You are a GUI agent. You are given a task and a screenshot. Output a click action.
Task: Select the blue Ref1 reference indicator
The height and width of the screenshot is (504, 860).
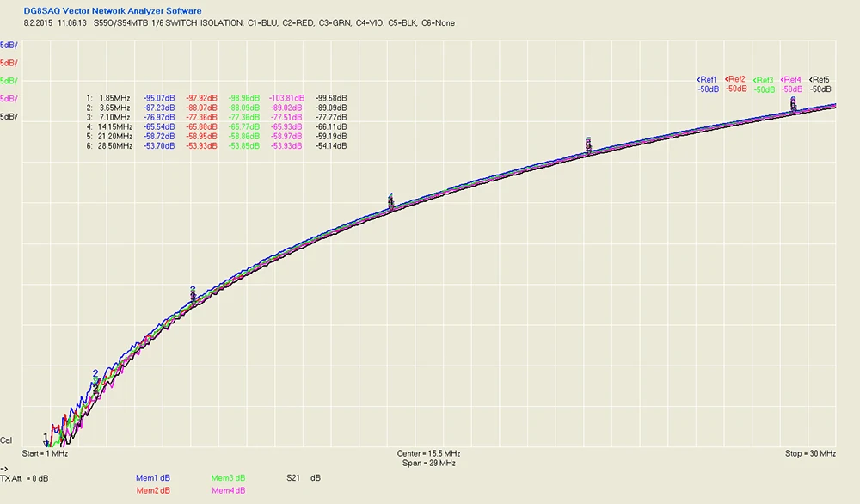point(708,84)
